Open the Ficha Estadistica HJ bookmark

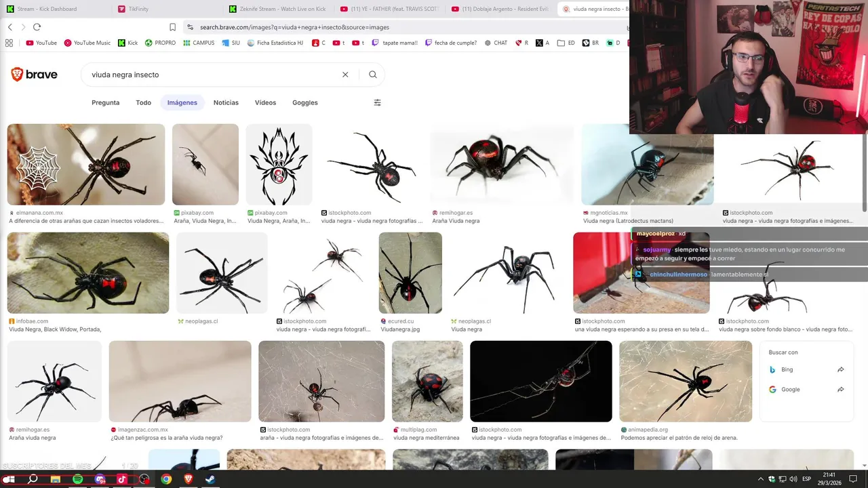pos(275,43)
